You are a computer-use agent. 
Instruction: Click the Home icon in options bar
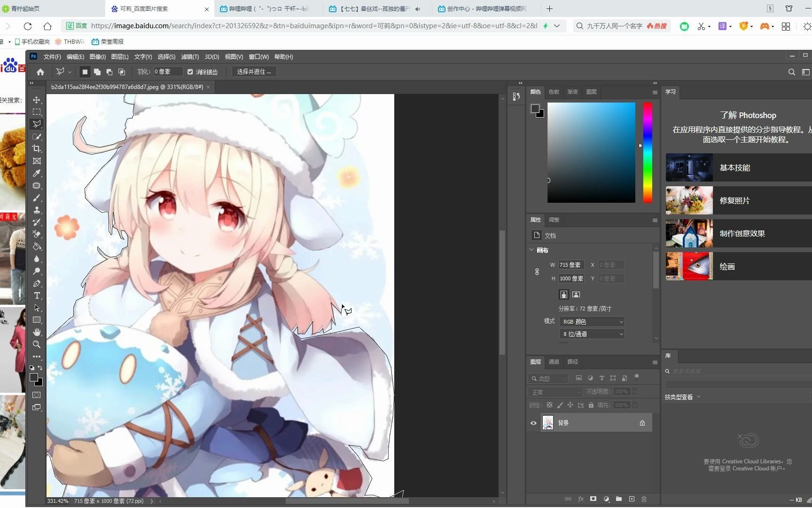tap(40, 72)
